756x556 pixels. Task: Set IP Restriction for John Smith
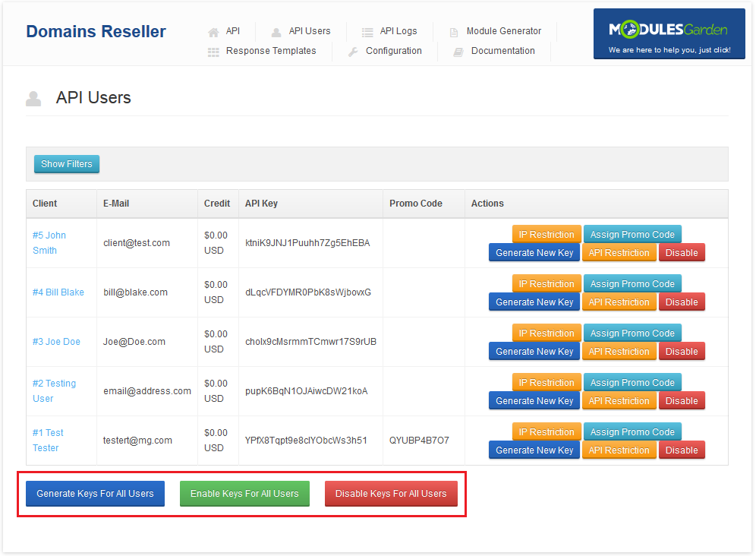pyautogui.click(x=547, y=235)
